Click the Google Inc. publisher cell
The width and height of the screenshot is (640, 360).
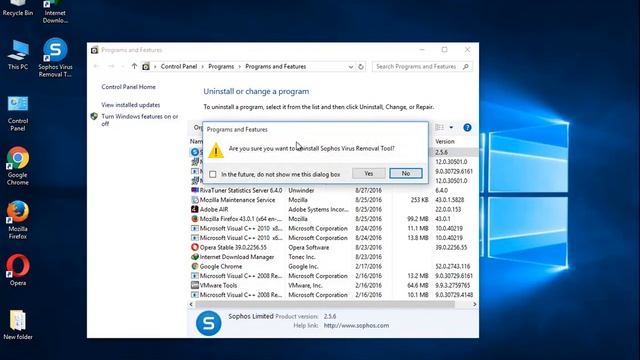pos(303,266)
